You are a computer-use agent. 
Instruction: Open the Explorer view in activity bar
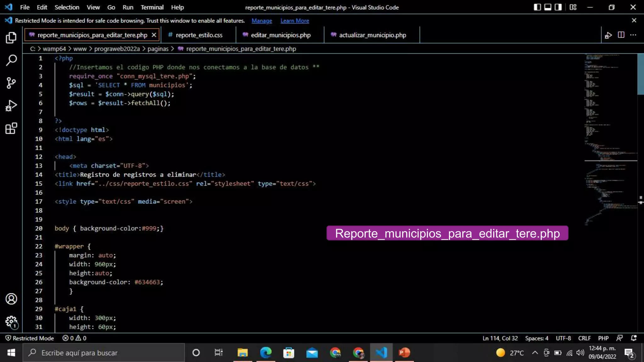click(11, 38)
